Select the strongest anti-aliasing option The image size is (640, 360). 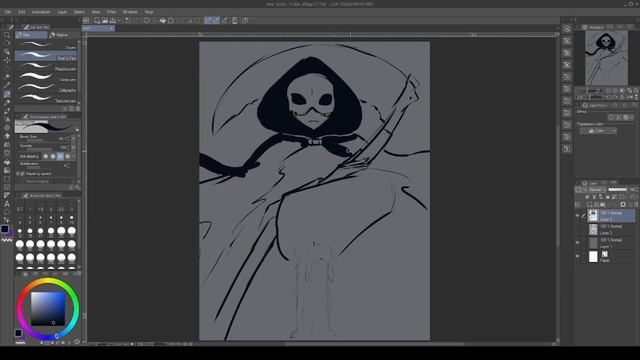pyautogui.click(x=68, y=156)
